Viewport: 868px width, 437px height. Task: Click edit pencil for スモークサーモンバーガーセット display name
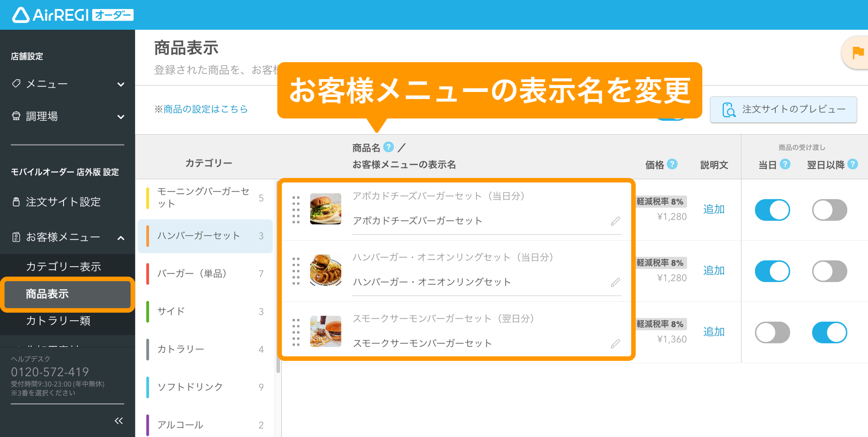click(x=615, y=344)
